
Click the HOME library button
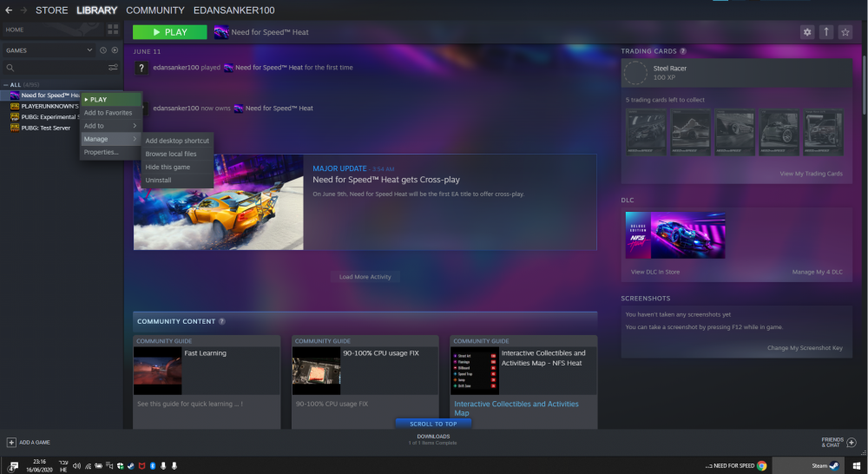click(x=53, y=30)
